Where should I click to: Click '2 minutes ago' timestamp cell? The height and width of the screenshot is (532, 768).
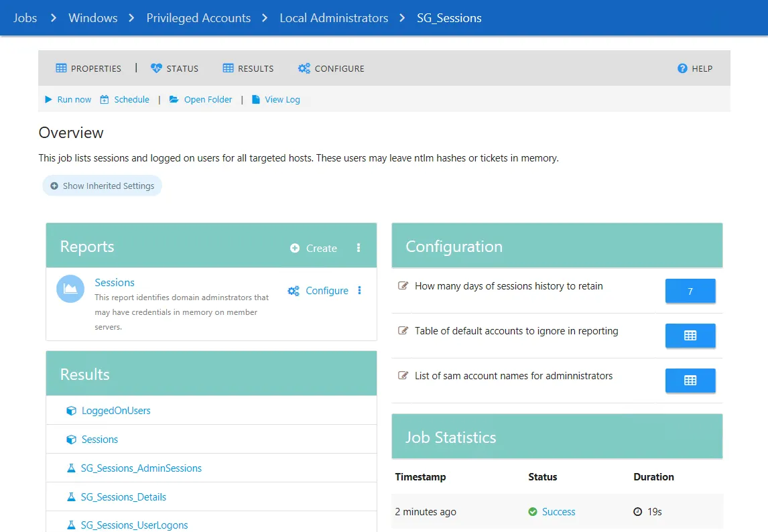426,512
